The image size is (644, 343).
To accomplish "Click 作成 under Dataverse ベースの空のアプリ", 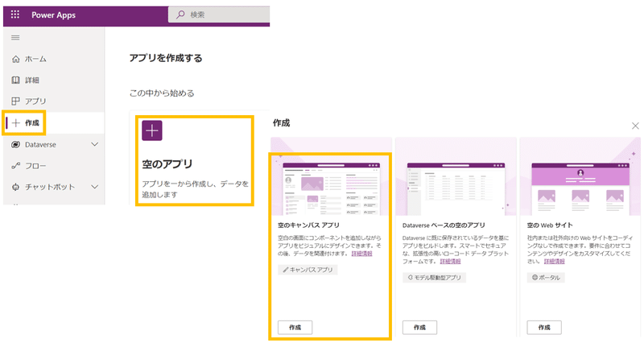I will (x=419, y=328).
